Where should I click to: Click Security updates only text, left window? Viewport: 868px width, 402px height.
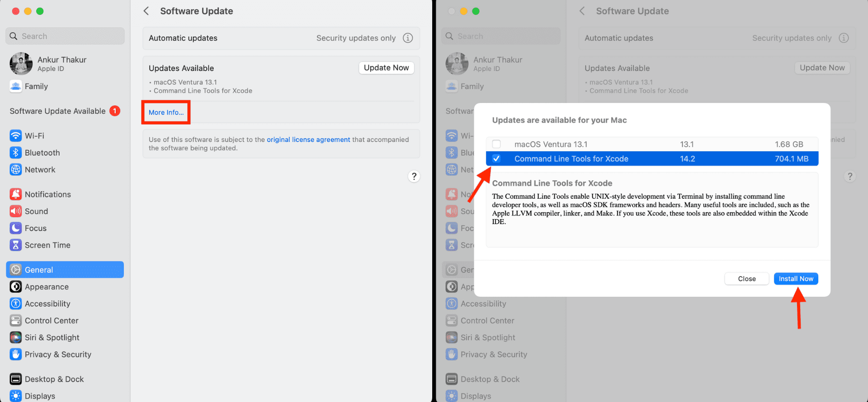[x=356, y=38]
